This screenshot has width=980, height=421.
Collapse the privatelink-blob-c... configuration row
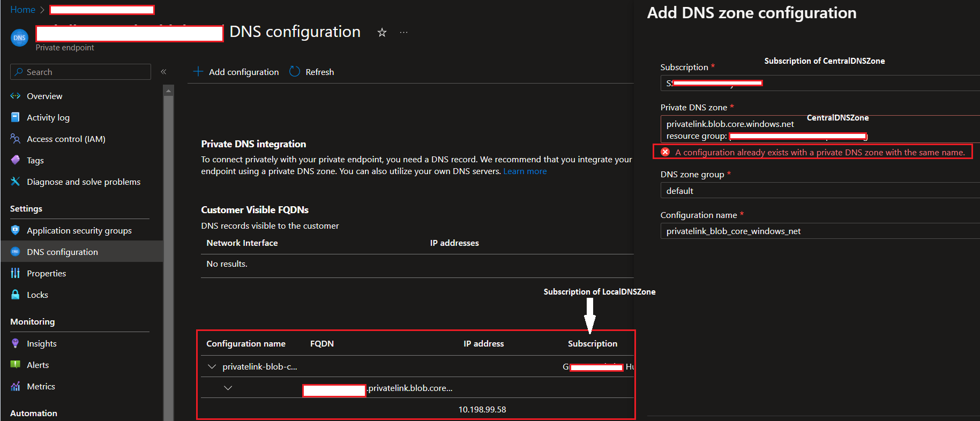point(212,366)
